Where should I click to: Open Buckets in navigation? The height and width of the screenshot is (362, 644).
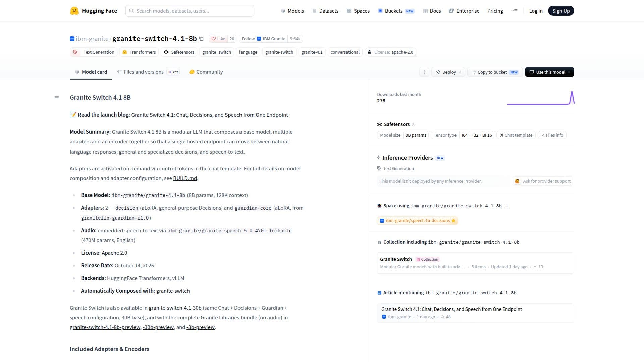[396, 11]
